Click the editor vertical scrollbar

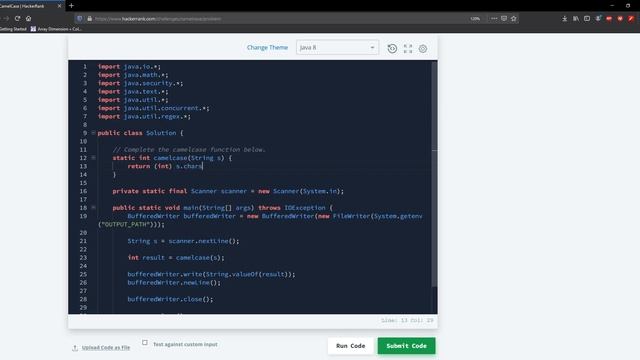pos(434,173)
